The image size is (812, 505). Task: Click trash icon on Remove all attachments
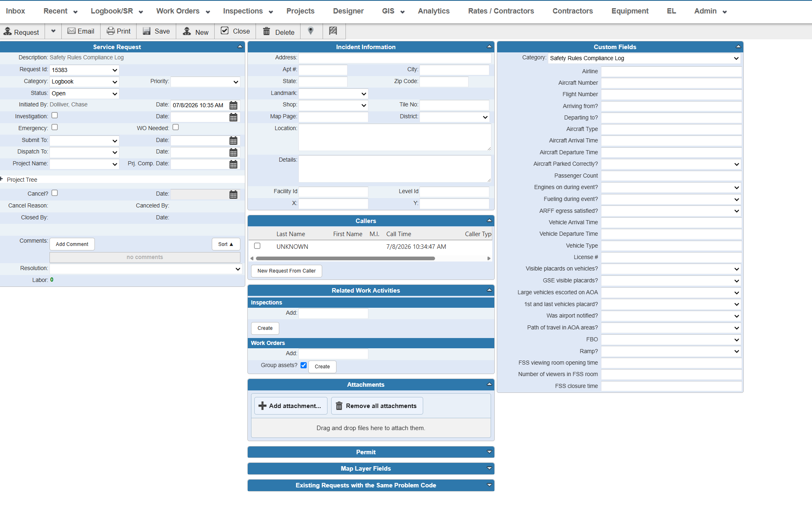[339, 406]
